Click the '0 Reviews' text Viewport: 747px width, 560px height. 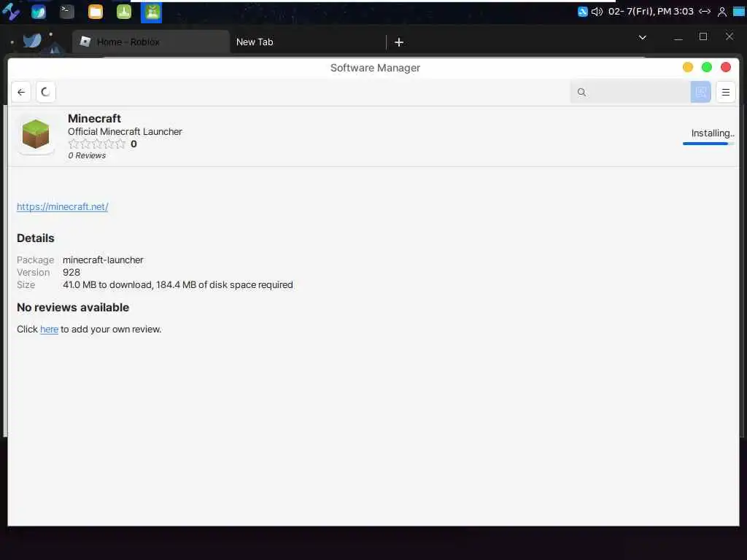(87, 155)
